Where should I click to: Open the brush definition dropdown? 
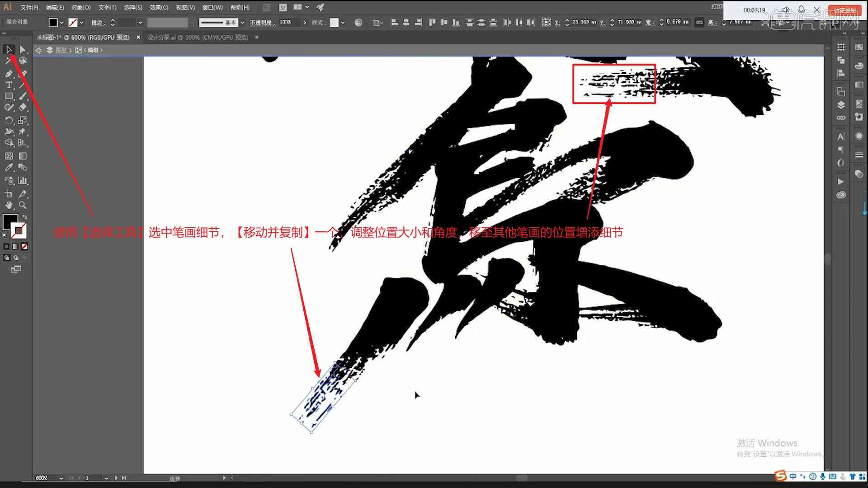click(243, 22)
